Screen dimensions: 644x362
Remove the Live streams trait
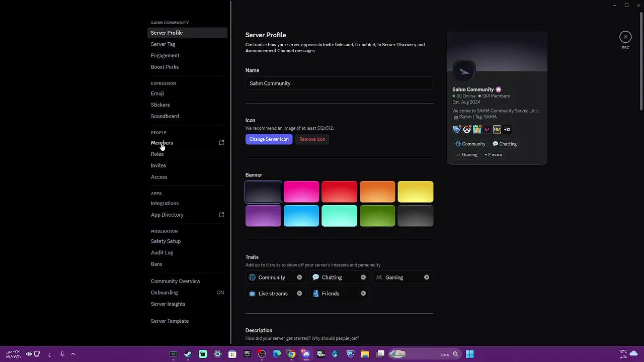pyautogui.click(x=299, y=294)
